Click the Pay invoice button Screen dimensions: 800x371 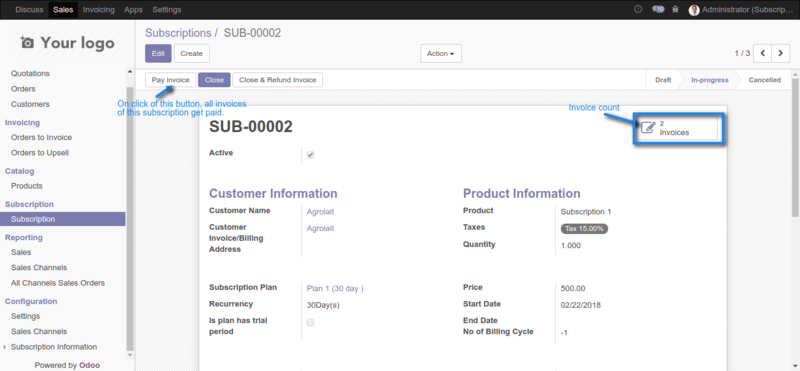(x=170, y=80)
